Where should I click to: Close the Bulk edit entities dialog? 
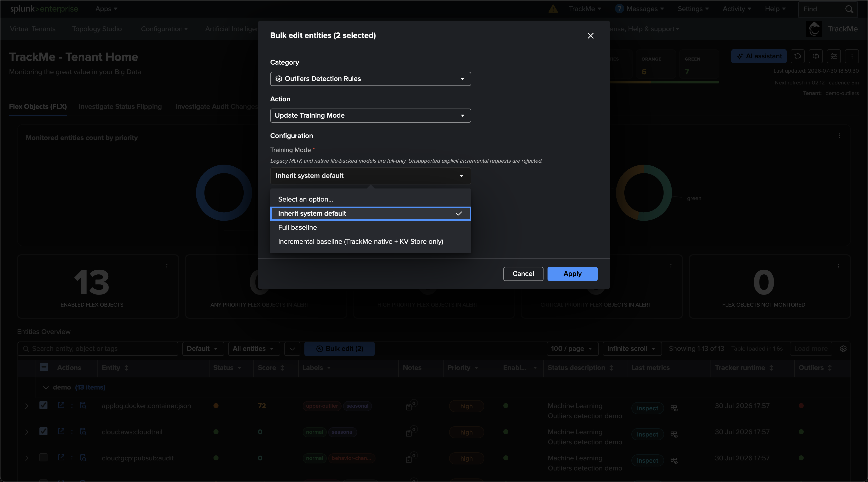coord(590,36)
